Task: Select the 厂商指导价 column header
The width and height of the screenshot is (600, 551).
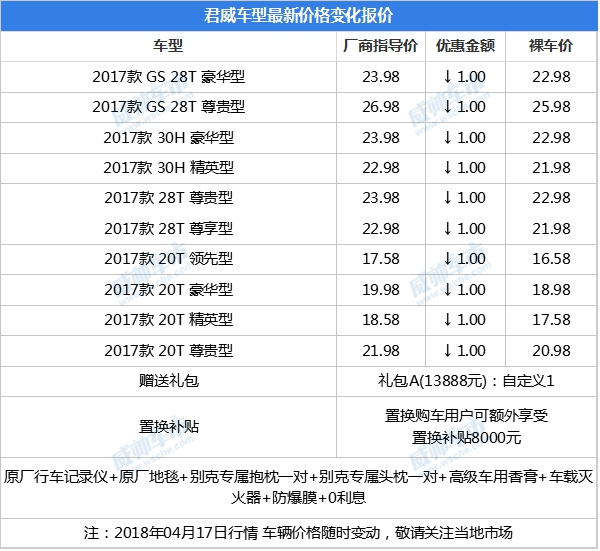Action: 380,46
